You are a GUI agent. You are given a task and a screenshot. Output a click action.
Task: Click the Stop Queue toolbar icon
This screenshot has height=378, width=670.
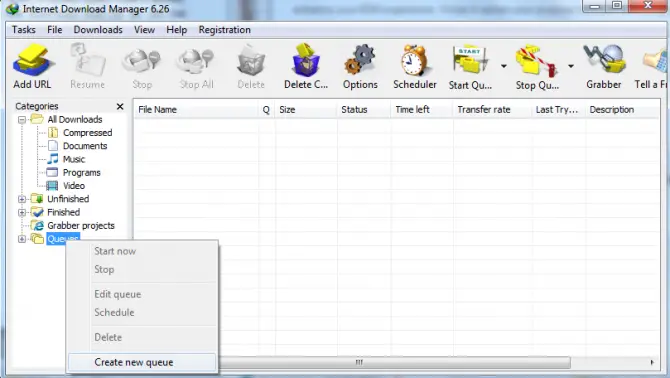click(537, 61)
